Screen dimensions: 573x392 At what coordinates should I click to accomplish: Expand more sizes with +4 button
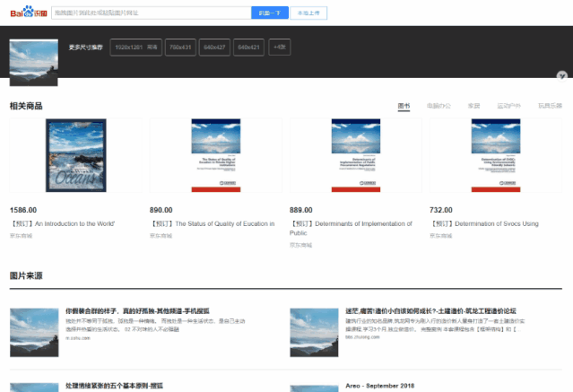tap(279, 47)
